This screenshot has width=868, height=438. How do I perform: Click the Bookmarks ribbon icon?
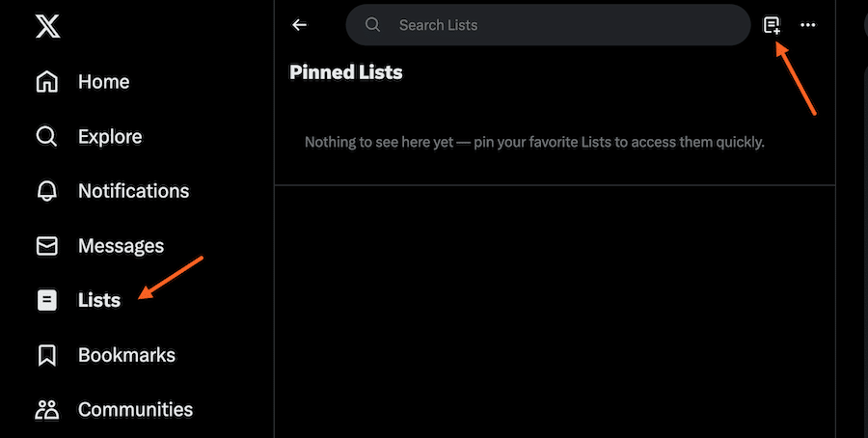(47, 355)
